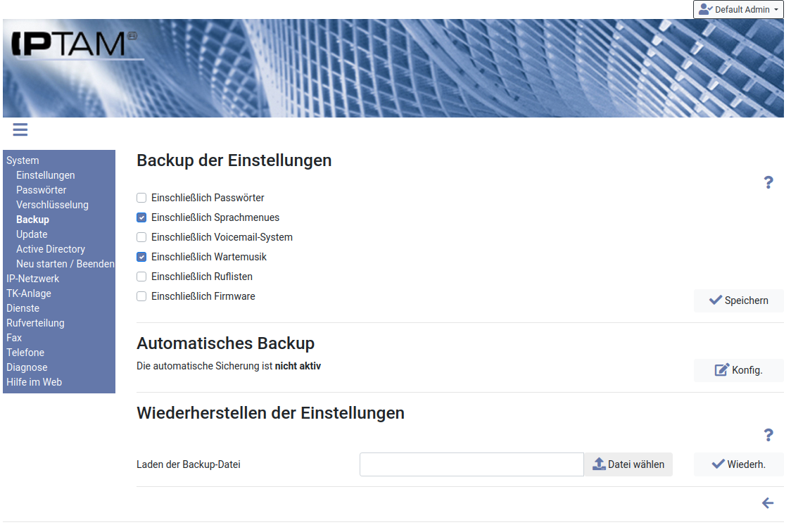This screenshot has width=791, height=532.
Task: Open help for Wiederherstellen der Einstellungen
Action: (768, 436)
